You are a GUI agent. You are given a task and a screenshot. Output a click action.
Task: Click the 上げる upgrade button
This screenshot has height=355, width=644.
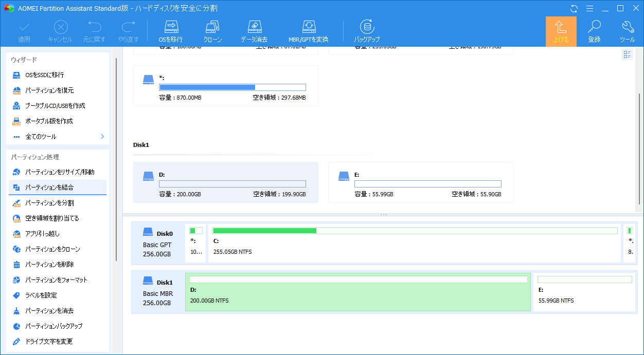coord(561,31)
